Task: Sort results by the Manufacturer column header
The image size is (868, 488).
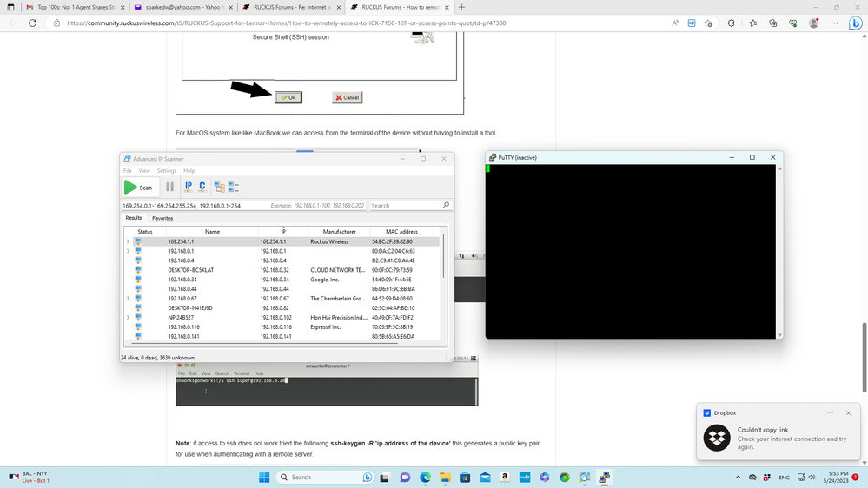Action: [340, 232]
